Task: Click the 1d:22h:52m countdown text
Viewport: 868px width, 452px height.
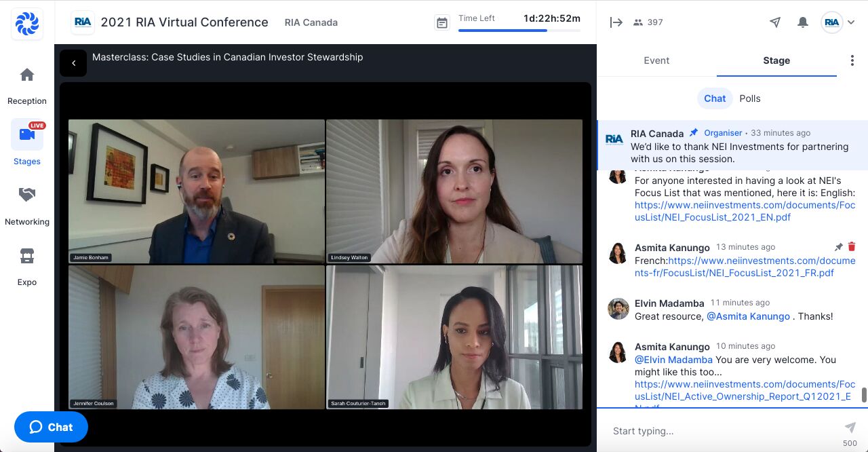Action: tap(552, 18)
